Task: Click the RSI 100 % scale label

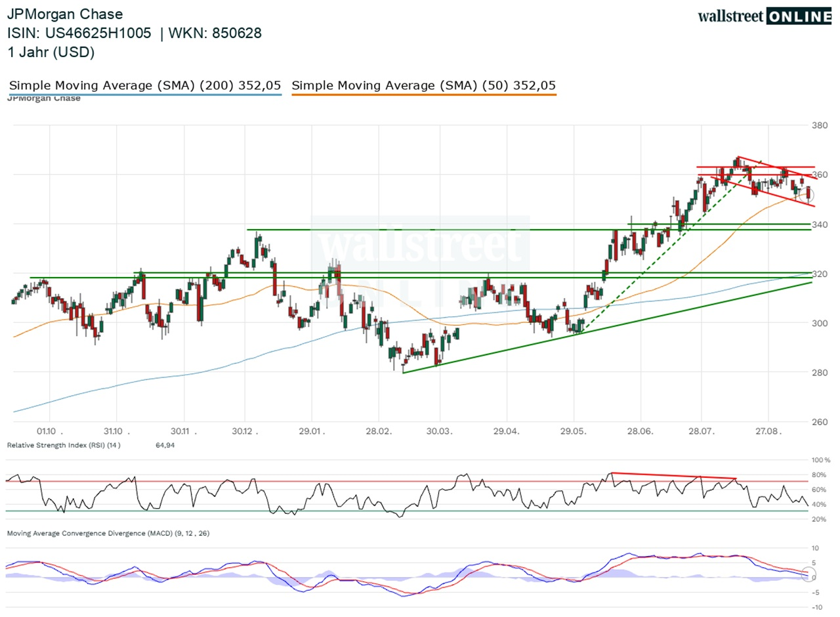Action: tap(821, 460)
